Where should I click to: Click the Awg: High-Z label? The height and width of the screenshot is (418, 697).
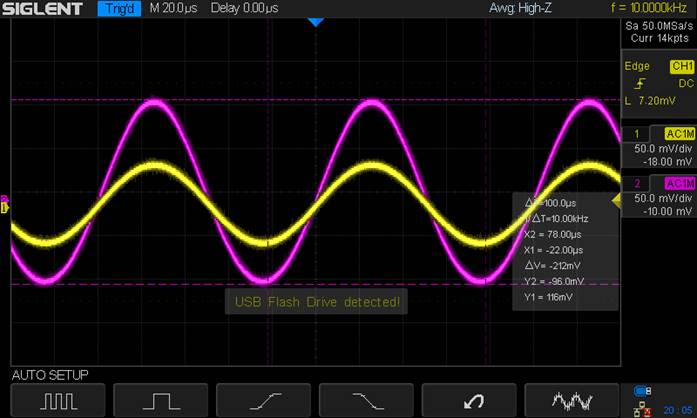point(520,8)
